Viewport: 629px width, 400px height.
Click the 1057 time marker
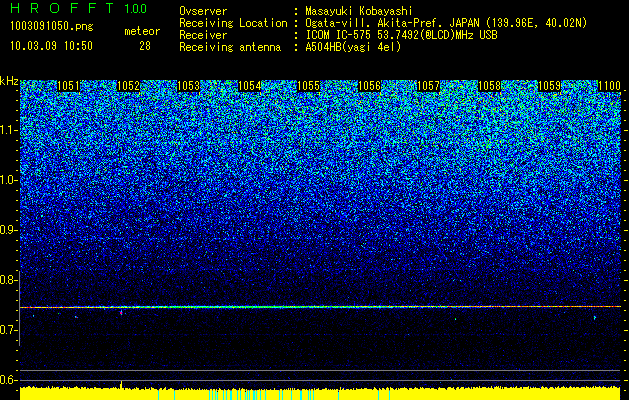tap(428, 86)
